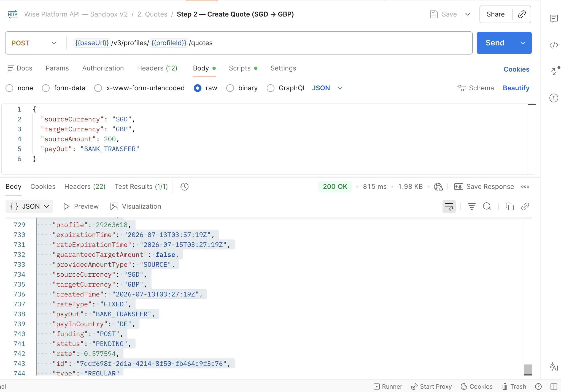Switch to response Preview view
Image resolution: width=561 pixels, height=392 pixels.
coord(81,206)
